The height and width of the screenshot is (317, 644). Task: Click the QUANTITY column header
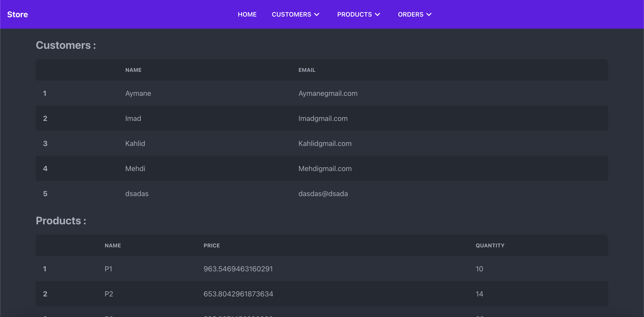click(x=490, y=245)
